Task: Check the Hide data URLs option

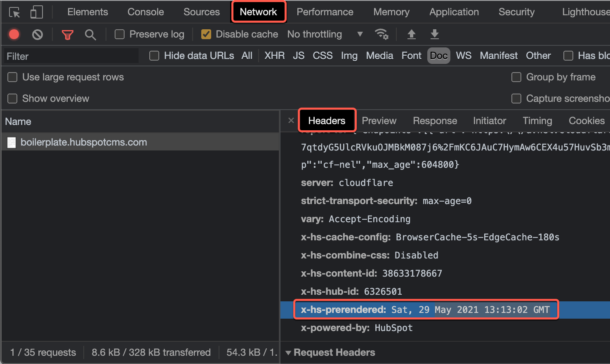Action: [x=154, y=56]
